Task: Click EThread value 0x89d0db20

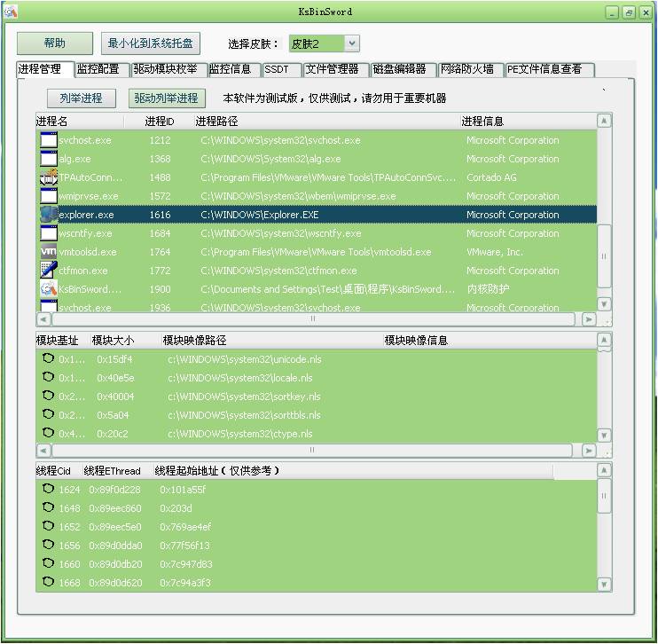Action: click(x=115, y=564)
